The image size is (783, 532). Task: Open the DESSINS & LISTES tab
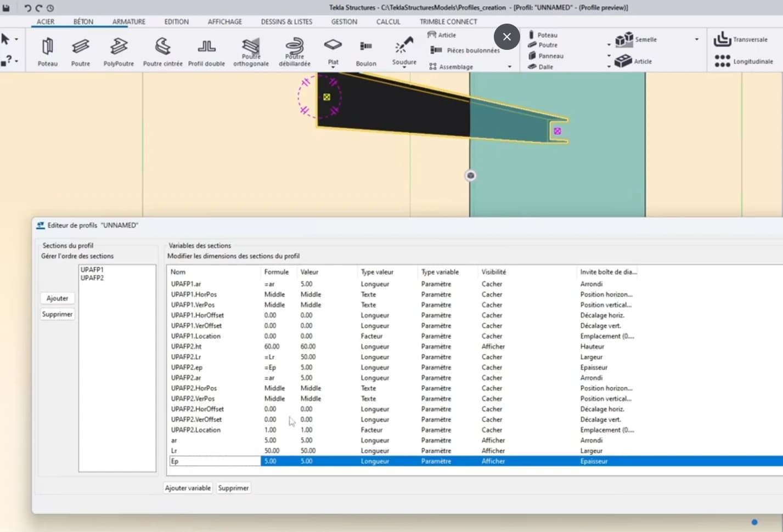click(286, 21)
